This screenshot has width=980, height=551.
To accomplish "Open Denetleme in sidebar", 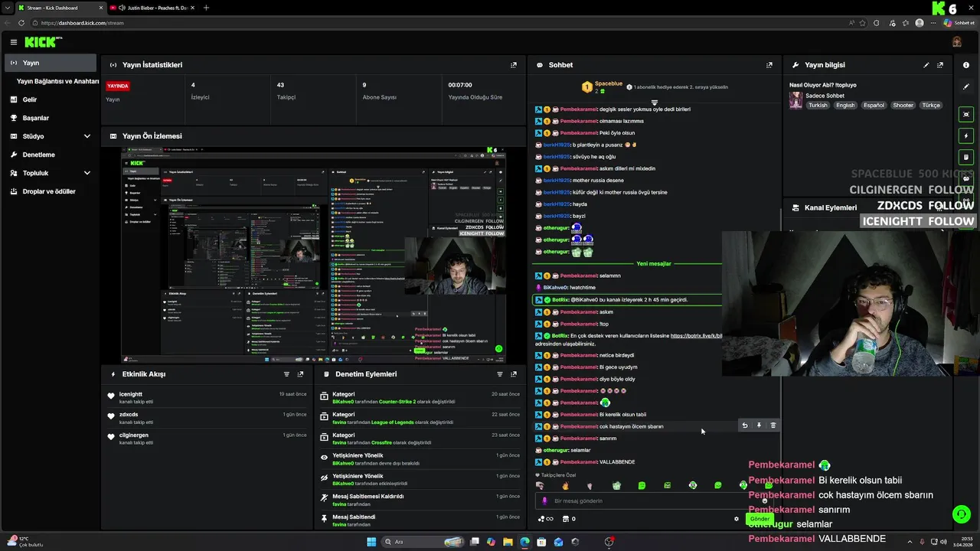I will point(51,155).
